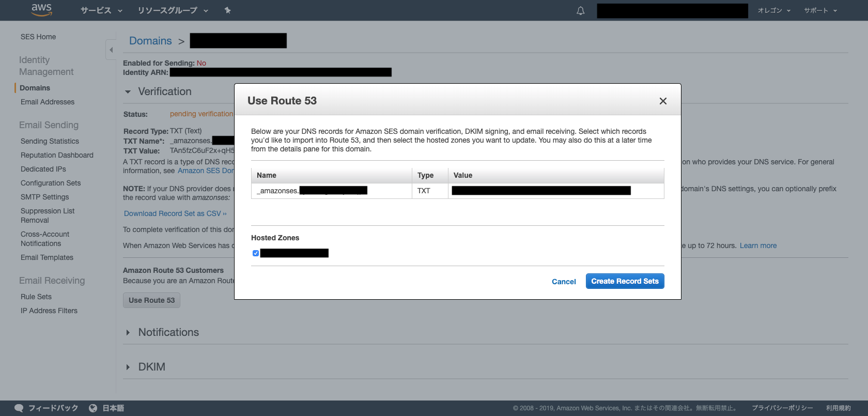Click the AWS logo home icon
The width and height of the screenshot is (868, 416).
pos(42,10)
